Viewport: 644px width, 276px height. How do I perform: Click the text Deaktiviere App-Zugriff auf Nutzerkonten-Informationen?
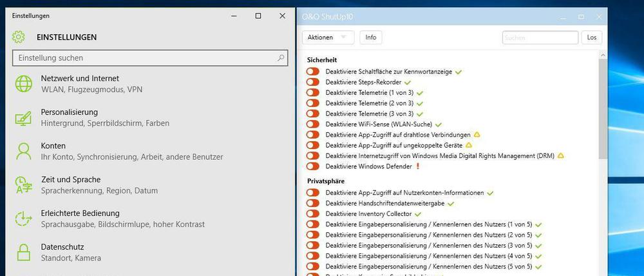coord(404,193)
